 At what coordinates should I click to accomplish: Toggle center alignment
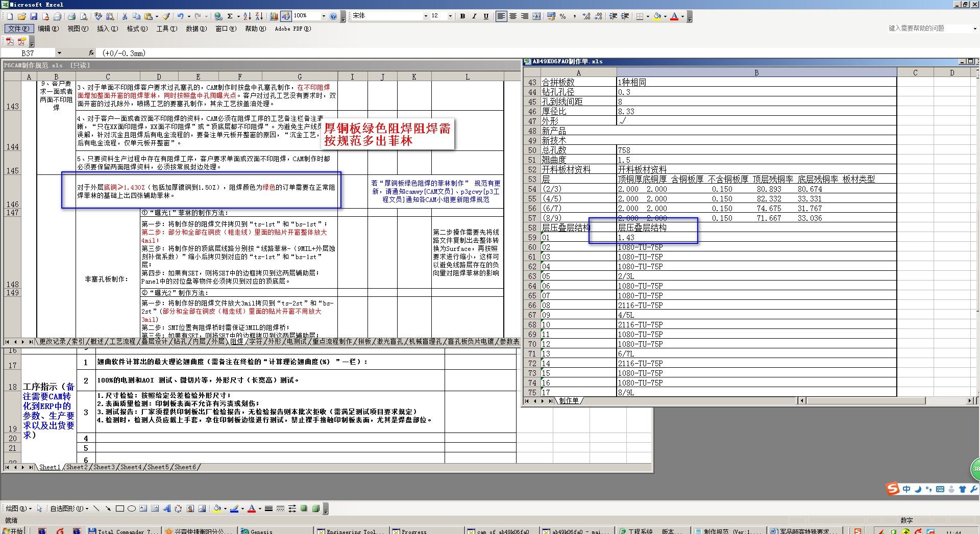click(x=513, y=16)
